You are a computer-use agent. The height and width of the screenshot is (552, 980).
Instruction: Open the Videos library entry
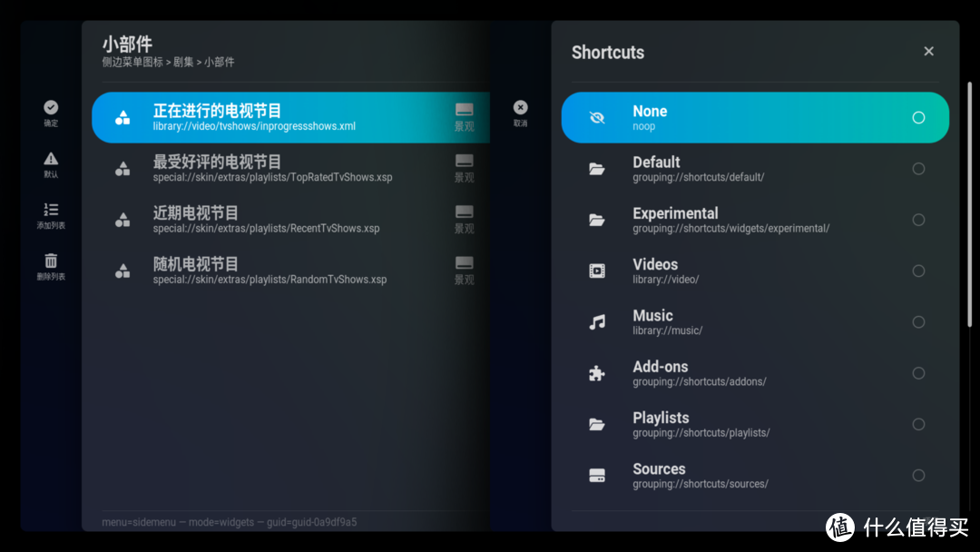[x=755, y=271]
